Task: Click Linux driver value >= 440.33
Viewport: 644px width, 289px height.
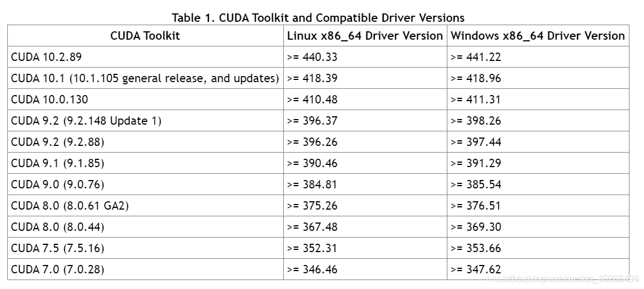Action: pyautogui.click(x=312, y=56)
